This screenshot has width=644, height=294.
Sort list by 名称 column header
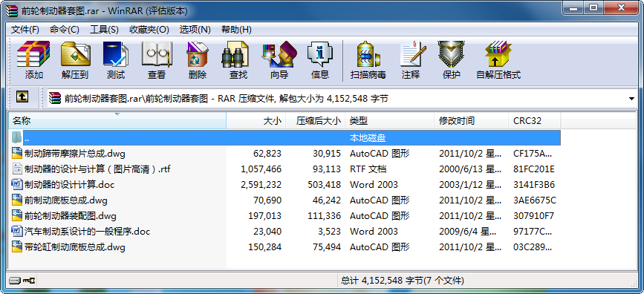click(117, 121)
